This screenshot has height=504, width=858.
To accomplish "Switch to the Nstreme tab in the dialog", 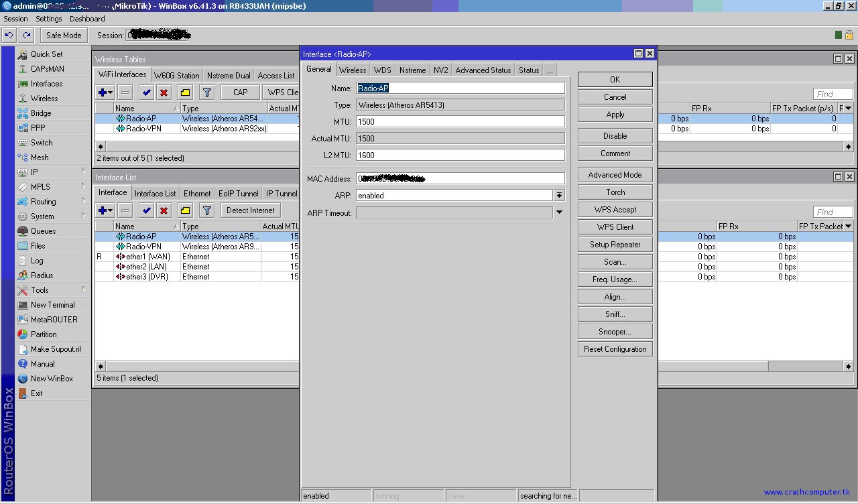I will 412,70.
